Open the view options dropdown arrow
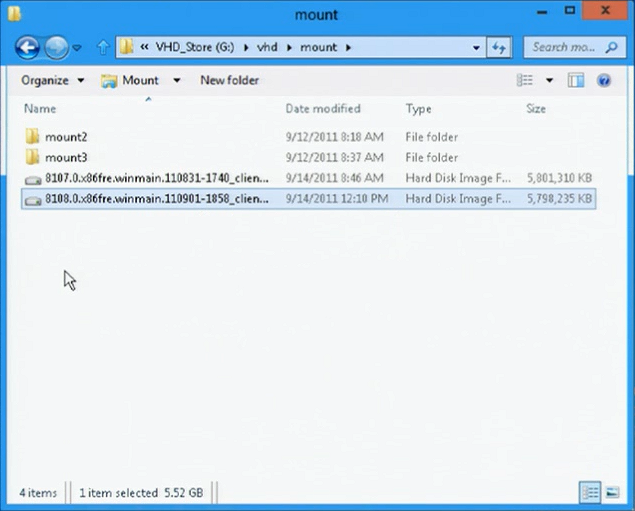Image resolution: width=635 pixels, height=511 pixels. click(549, 80)
